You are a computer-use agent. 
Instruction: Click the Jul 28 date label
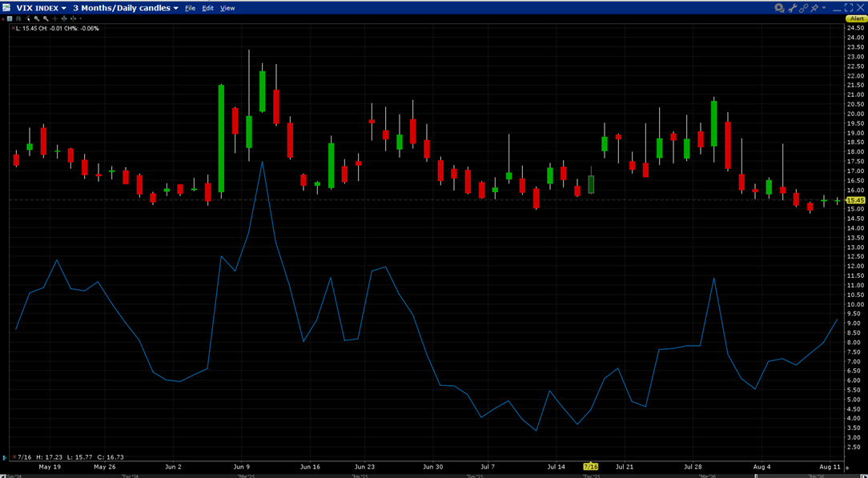coord(693,467)
